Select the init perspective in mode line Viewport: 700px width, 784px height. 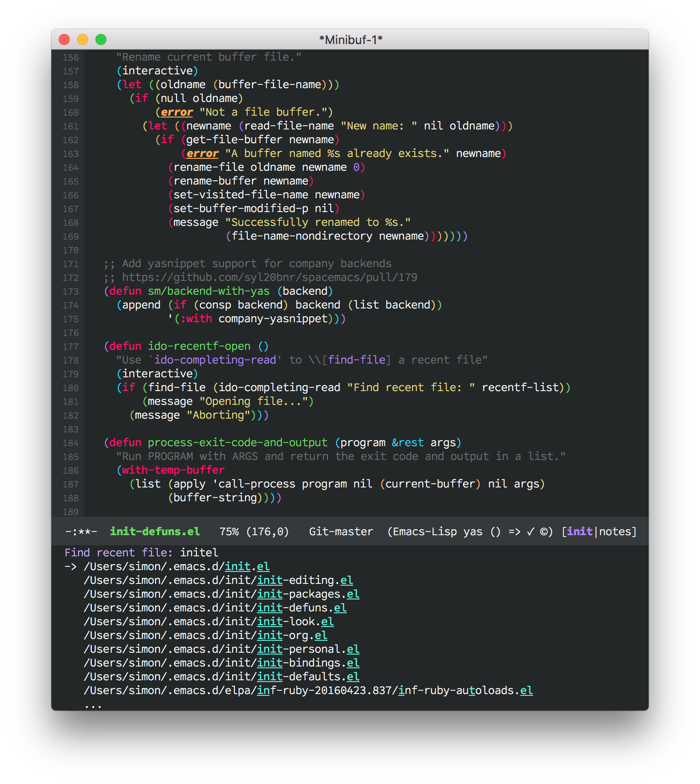(x=580, y=532)
